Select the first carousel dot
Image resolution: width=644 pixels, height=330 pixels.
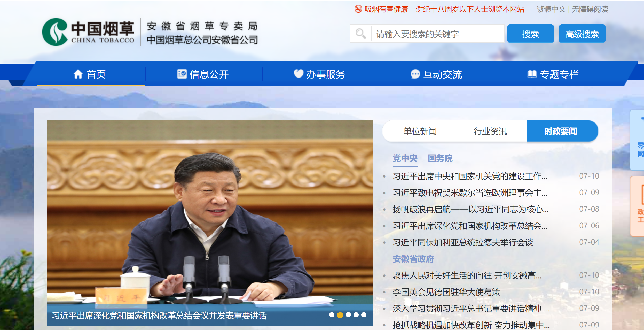(332, 315)
